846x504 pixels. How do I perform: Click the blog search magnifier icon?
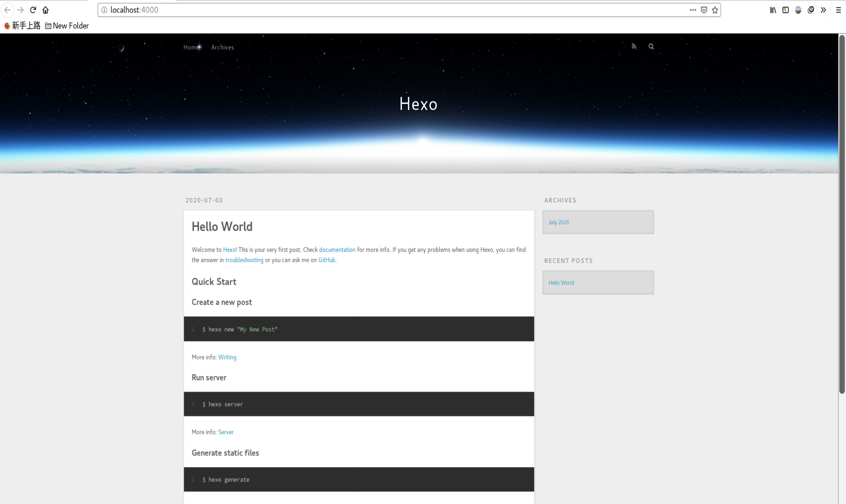pos(651,47)
